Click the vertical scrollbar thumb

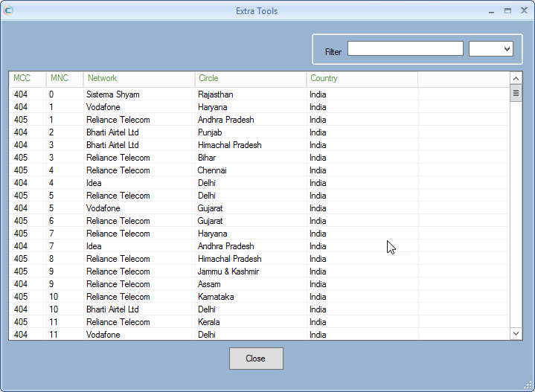click(516, 93)
